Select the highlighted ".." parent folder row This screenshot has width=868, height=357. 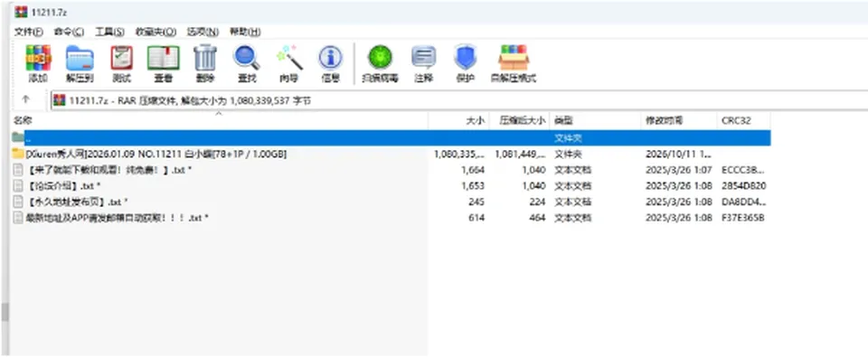(392, 137)
